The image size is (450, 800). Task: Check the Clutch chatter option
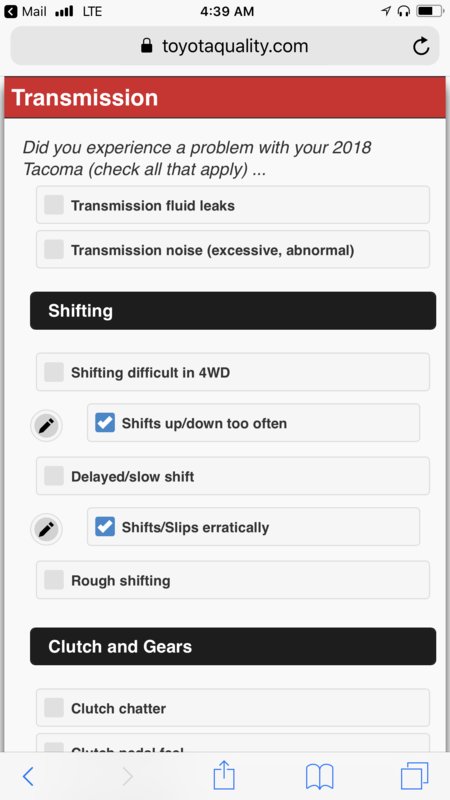[x=233, y=708]
